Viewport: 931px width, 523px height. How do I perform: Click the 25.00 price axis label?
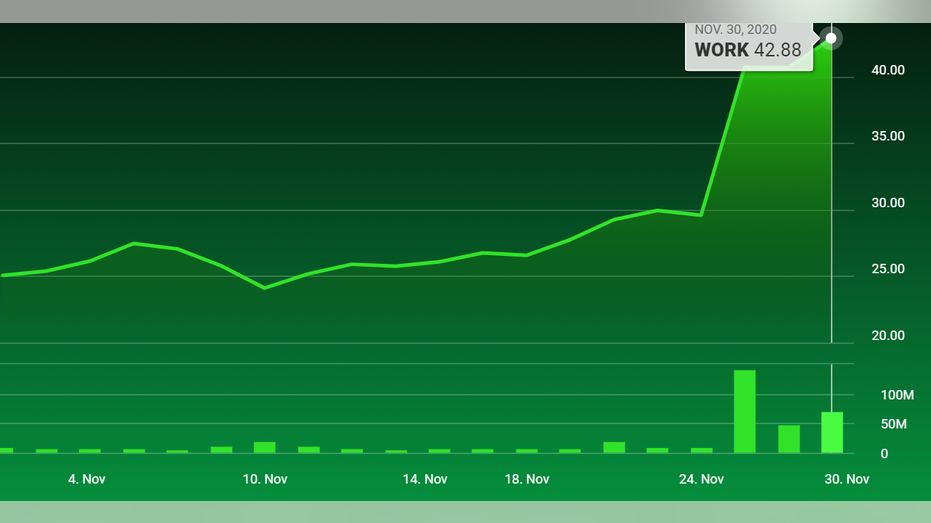click(x=888, y=269)
